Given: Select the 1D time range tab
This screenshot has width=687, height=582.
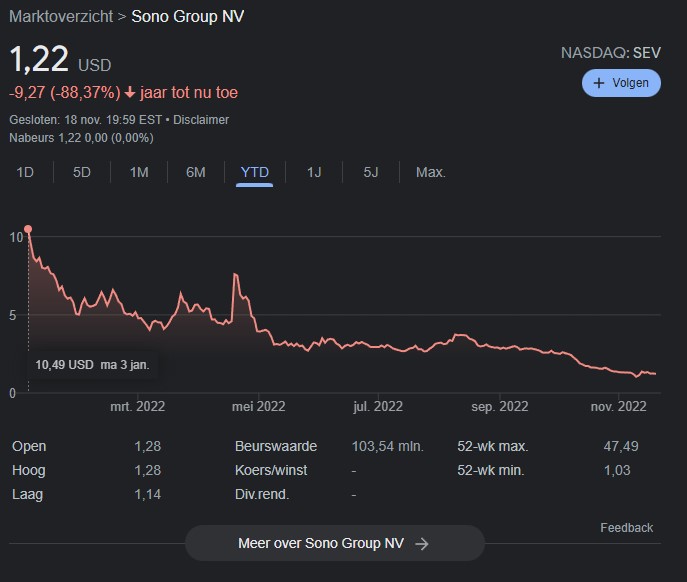Looking at the screenshot, I should point(25,172).
